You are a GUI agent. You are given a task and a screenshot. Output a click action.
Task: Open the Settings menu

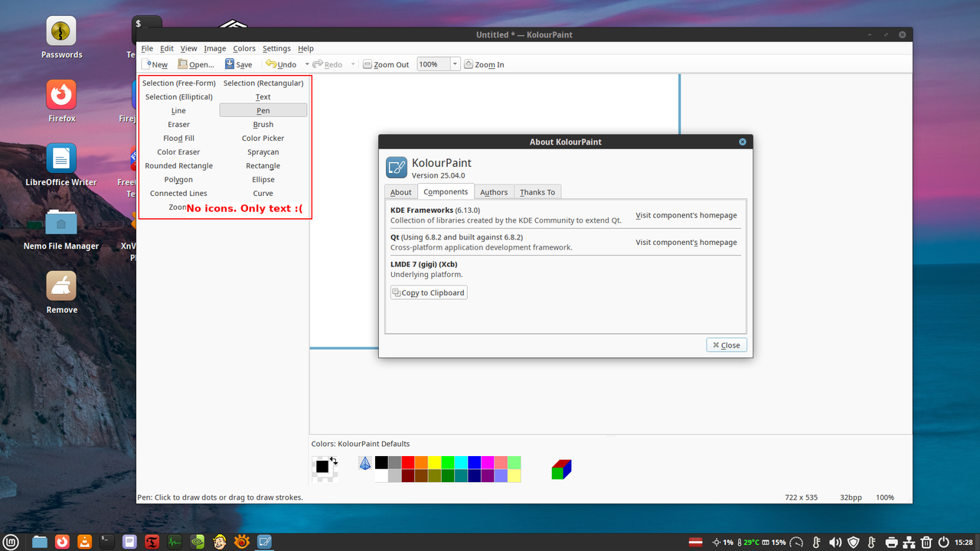tap(276, 48)
